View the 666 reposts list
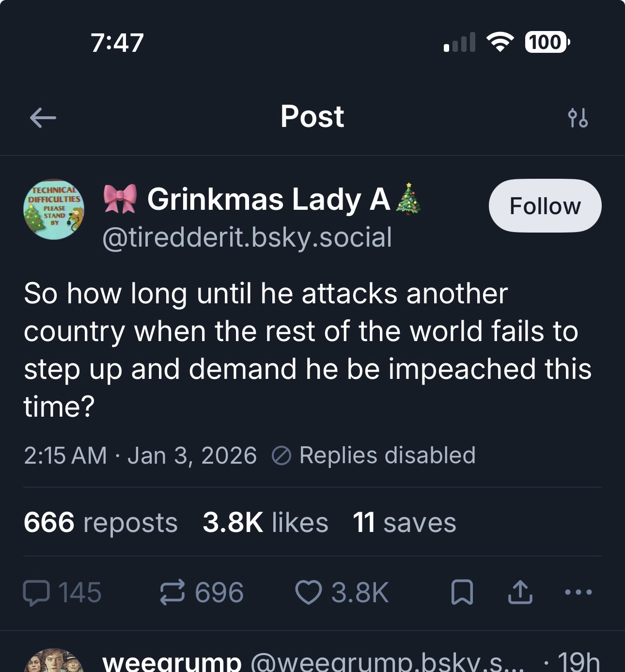The height and width of the screenshot is (672, 625). [x=100, y=522]
